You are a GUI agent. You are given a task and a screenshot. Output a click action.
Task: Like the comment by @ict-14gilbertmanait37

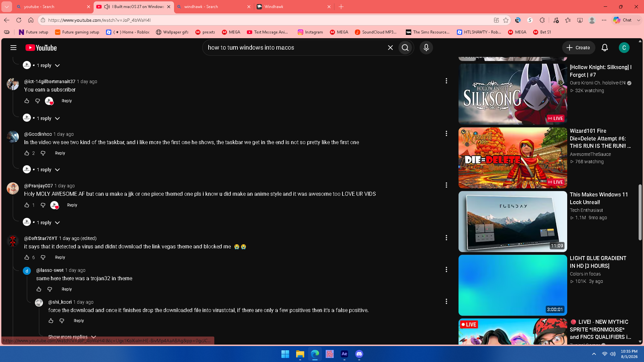click(x=27, y=101)
